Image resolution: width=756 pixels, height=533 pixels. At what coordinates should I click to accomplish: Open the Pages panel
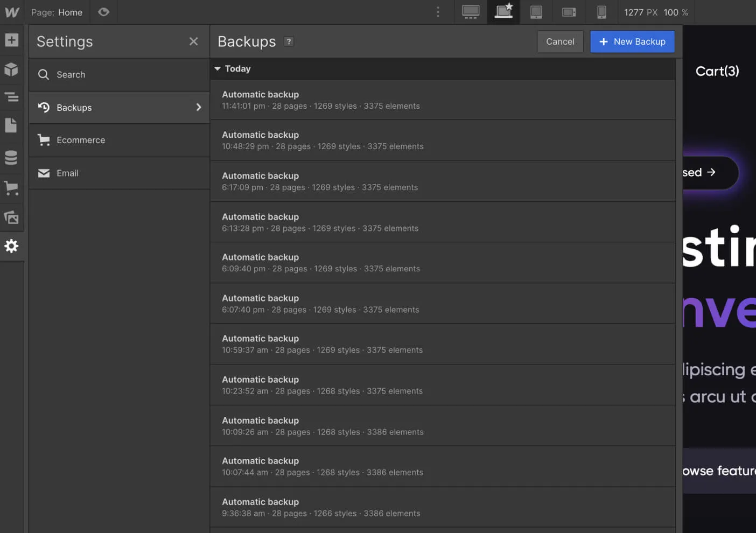(x=12, y=125)
